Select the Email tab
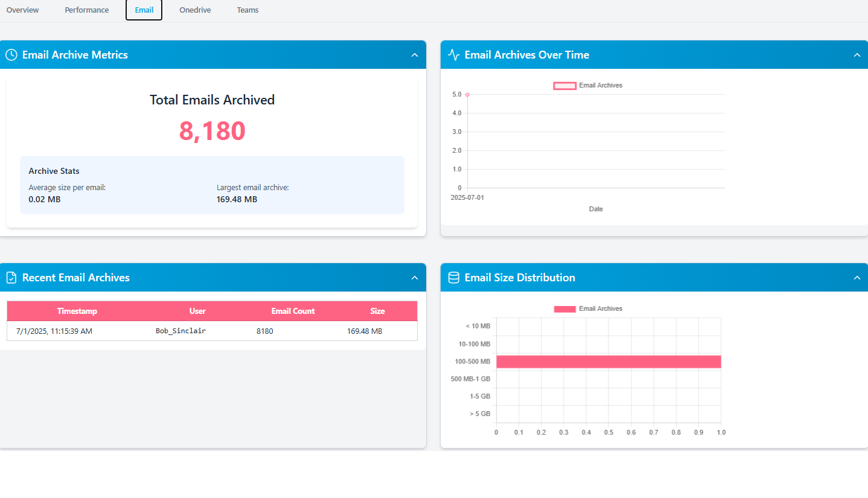Image resolution: width=868 pixels, height=498 pixels. (x=144, y=10)
